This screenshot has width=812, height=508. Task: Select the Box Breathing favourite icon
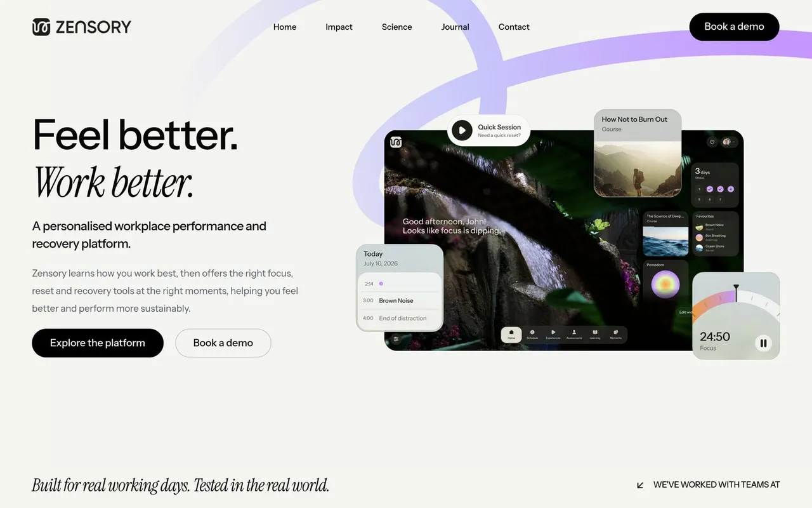[x=699, y=237]
